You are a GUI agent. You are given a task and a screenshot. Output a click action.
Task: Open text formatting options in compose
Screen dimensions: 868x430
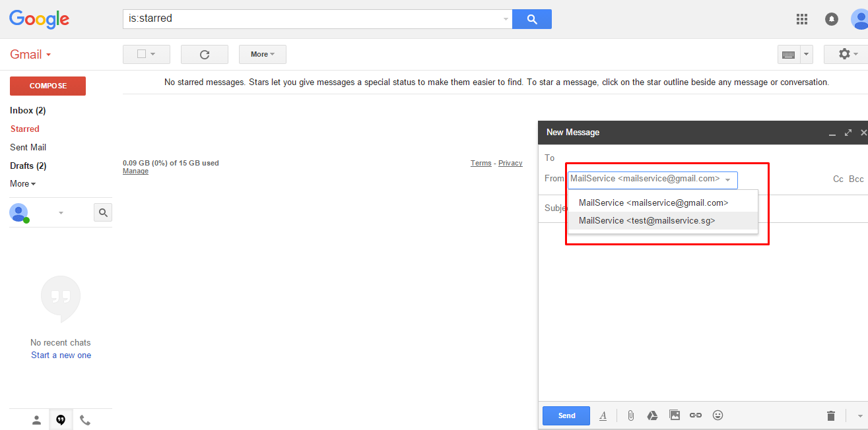[603, 415]
